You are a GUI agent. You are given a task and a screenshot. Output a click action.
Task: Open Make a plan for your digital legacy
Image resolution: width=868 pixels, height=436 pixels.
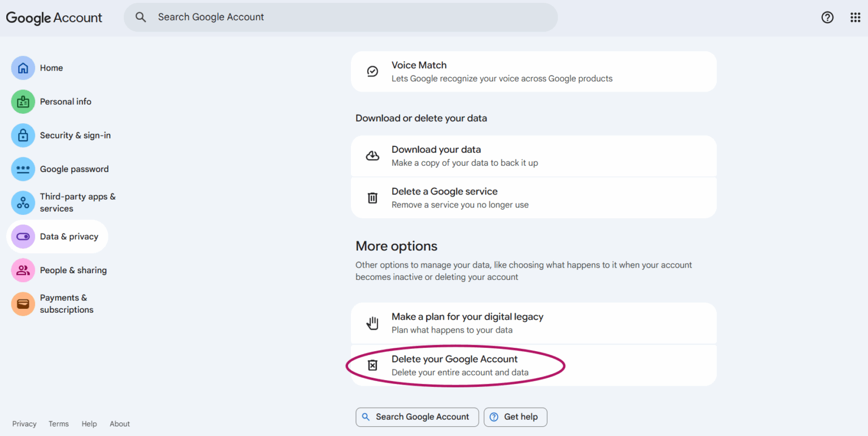pos(533,323)
